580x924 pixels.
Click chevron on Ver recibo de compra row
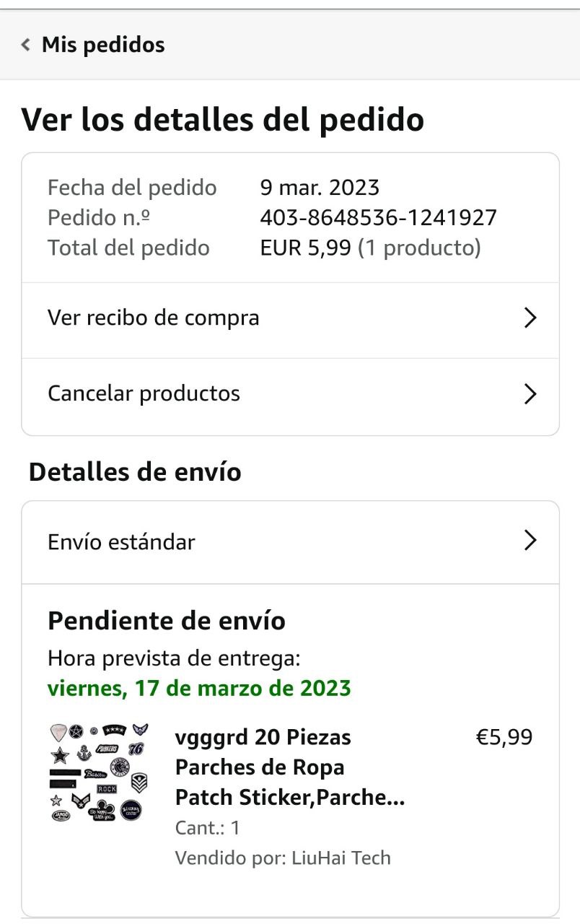point(530,318)
